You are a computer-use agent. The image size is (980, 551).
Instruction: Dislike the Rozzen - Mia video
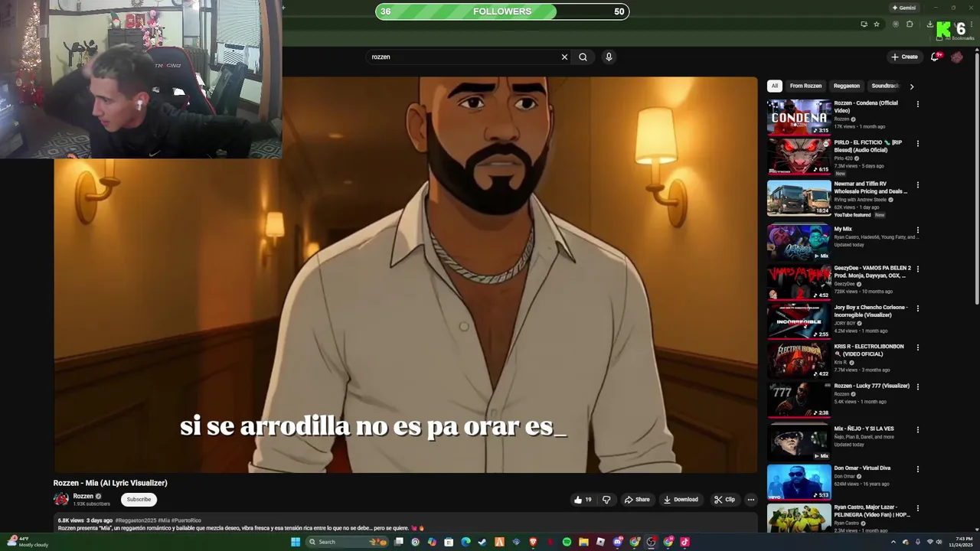(606, 500)
